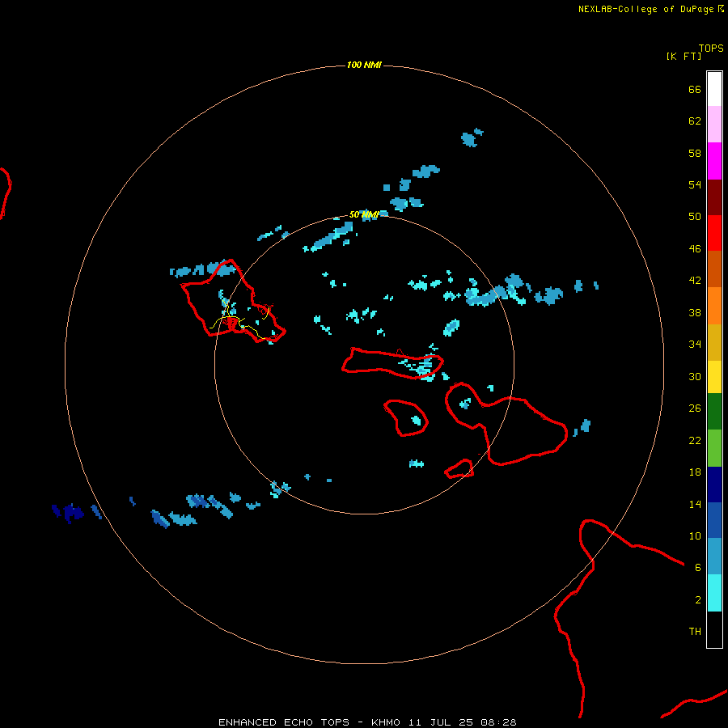Click the 10 legend value label
This screenshot has height=728, width=728.
click(x=695, y=535)
